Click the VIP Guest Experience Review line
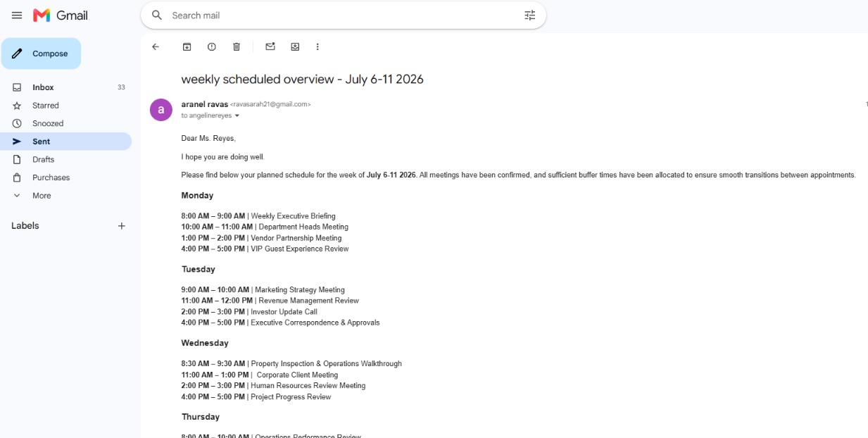Viewport: 868px width, 438px height. coord(265,249)
